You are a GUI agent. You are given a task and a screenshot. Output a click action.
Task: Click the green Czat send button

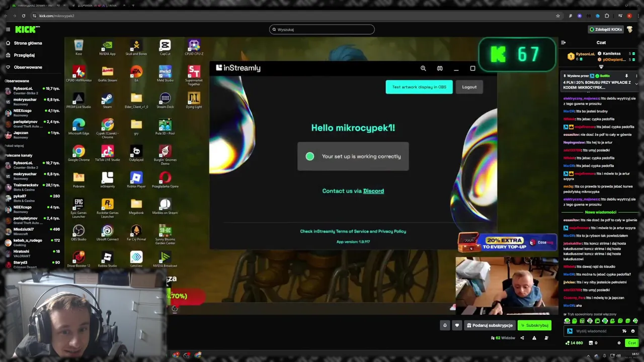(x=631, y=343)
